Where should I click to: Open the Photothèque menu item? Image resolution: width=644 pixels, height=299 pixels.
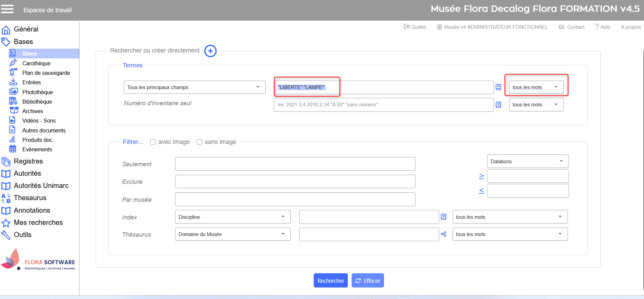click(x=38, y=92)
